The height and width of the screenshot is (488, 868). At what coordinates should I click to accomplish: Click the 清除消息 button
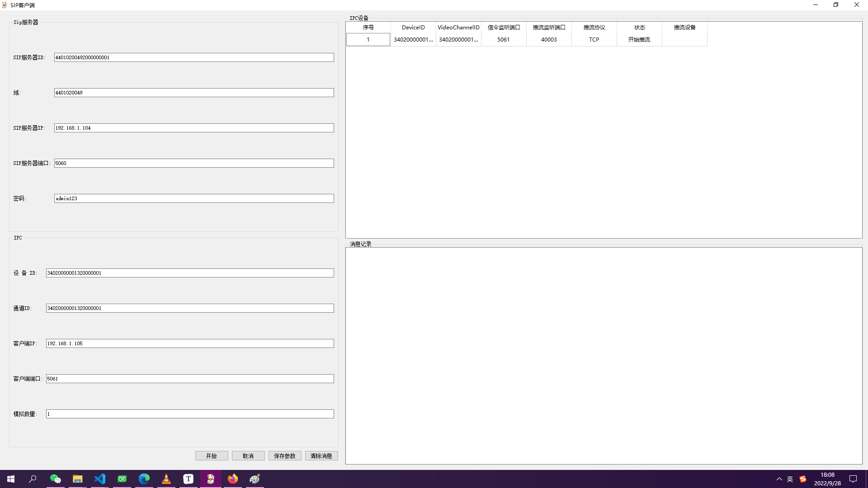(321, 456)
